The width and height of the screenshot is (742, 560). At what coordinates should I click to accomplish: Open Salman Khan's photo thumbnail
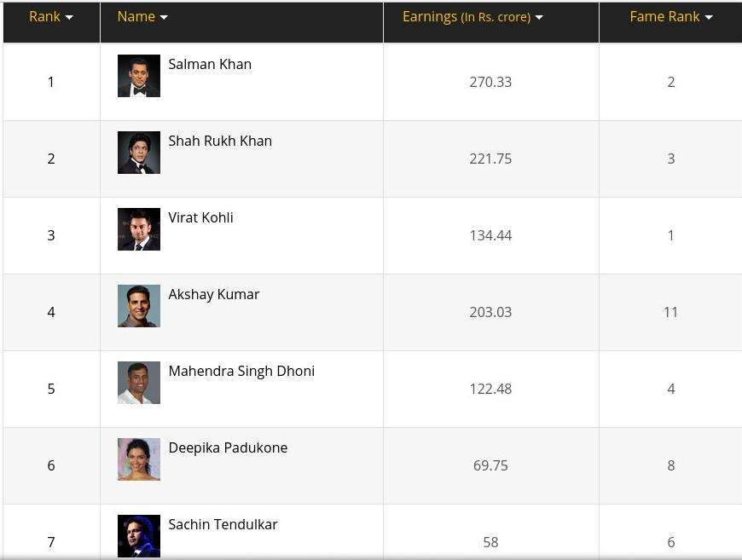139,76
